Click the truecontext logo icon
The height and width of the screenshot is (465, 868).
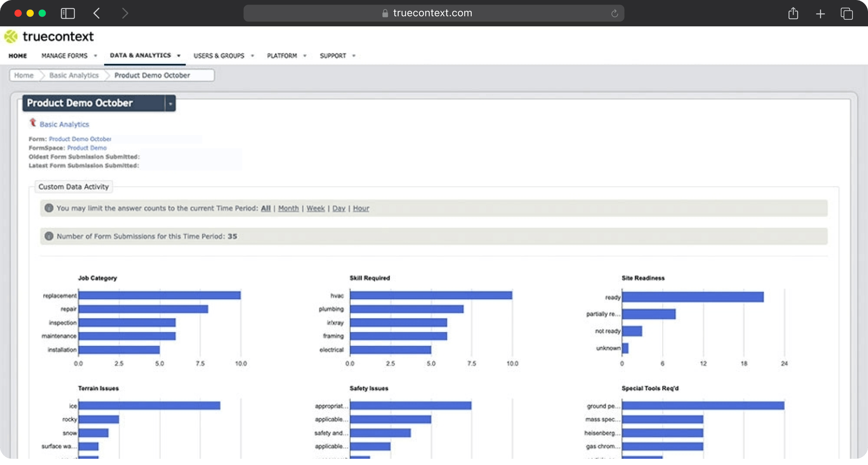[x=11, y=37]
